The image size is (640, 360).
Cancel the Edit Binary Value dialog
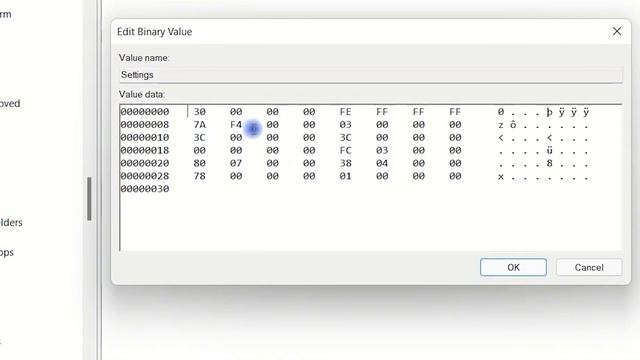coord(589,267)
